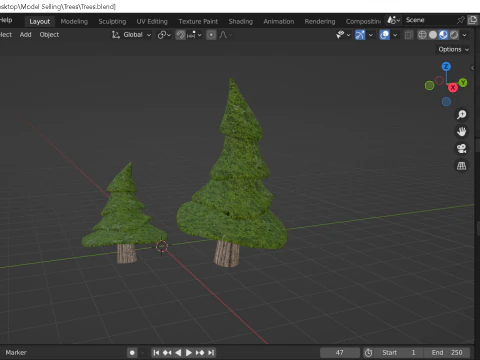Switch to solid viewport shading

click(433, 35)
